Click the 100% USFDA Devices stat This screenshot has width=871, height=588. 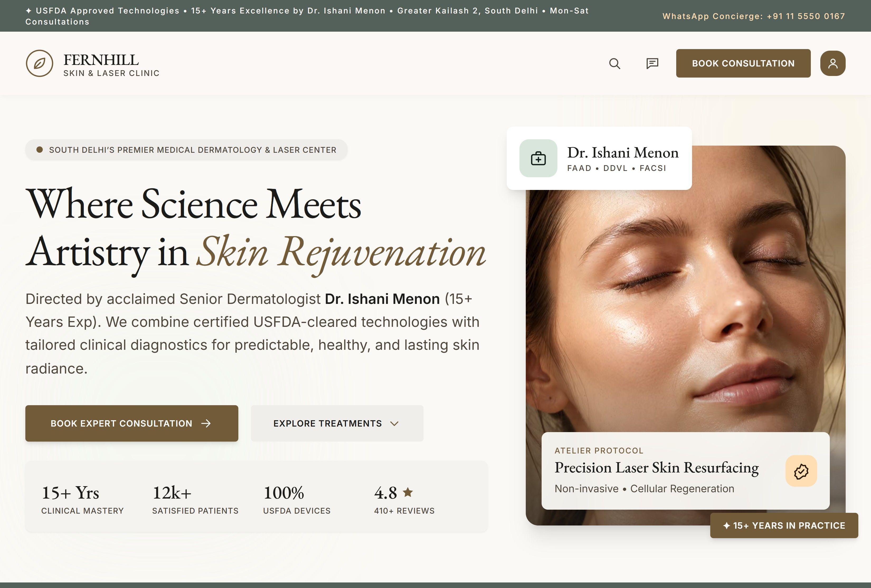pos(297,500)
